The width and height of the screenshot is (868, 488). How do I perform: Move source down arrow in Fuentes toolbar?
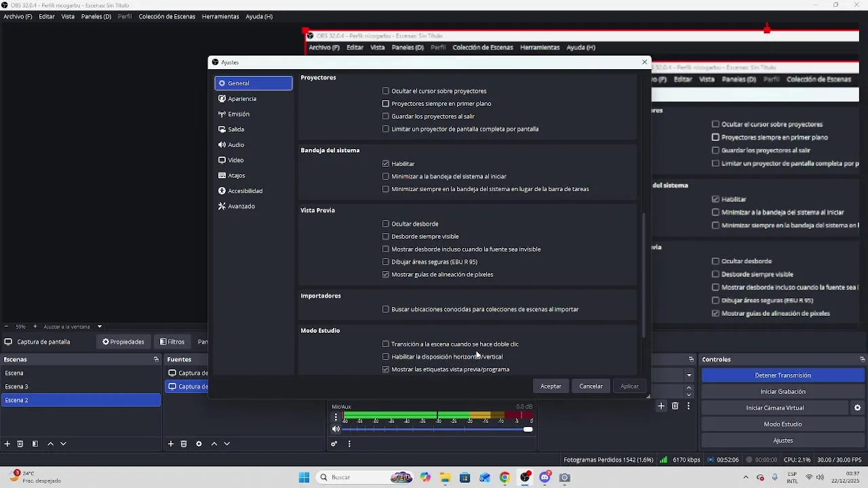coord(227,444)
